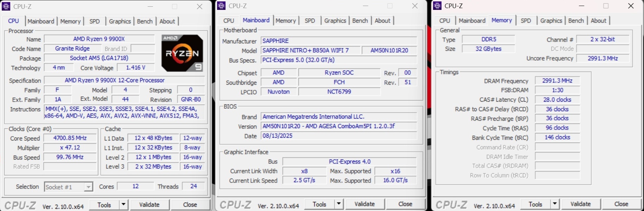Click Validate in the left CPU window
Screen dimensions: 644x211
click(x=149, y=205)
